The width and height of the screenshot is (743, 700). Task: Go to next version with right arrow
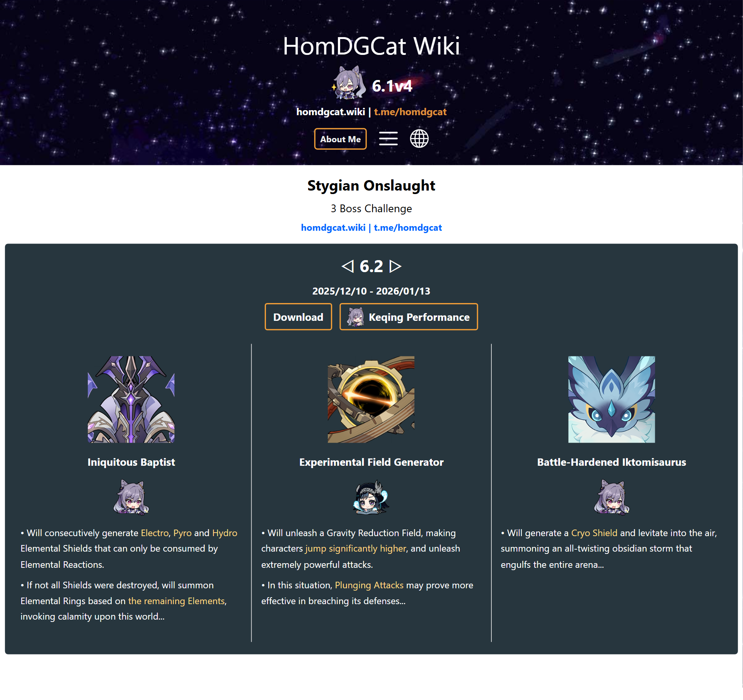tap(395, 266)
